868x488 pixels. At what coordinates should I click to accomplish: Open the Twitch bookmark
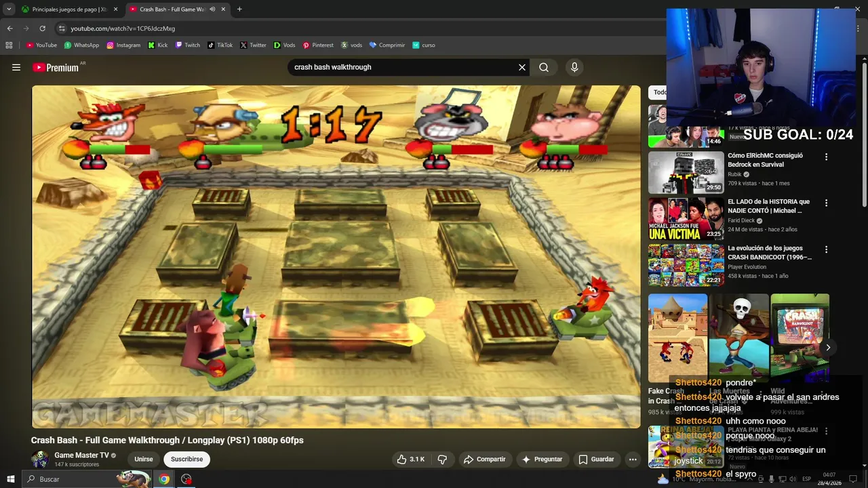click(x=188, y=45)
